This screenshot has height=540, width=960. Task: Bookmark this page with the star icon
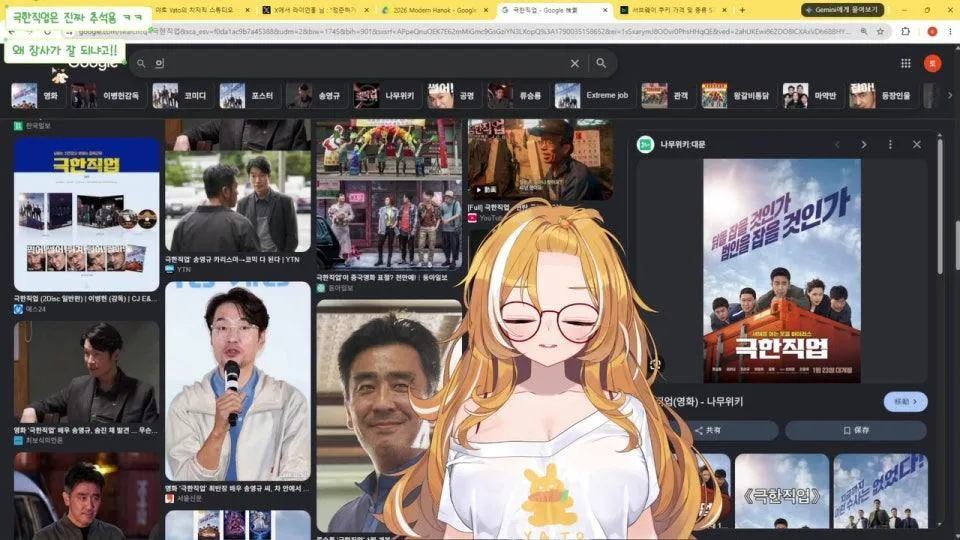(x=880, y=31)
